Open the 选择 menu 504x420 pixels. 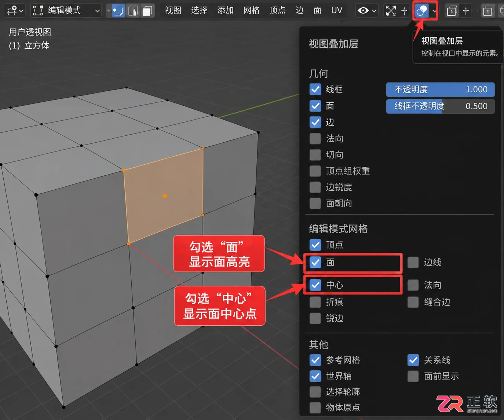click(199, 10)
